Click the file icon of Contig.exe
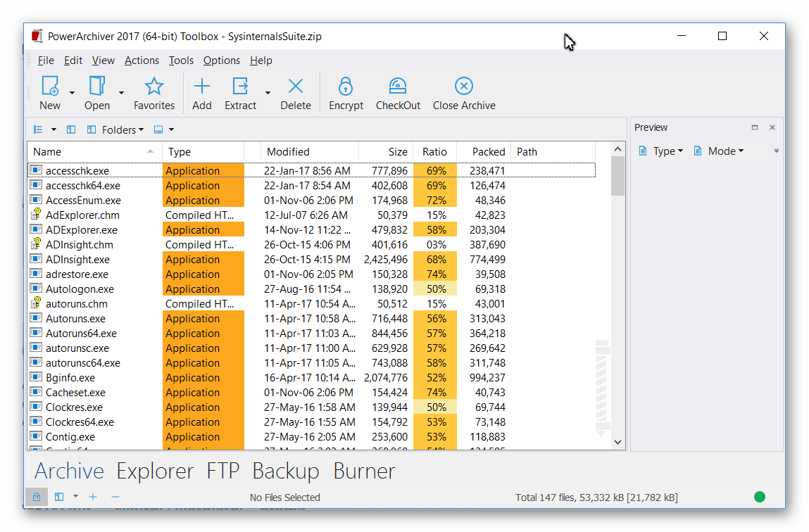Screen dimensions: 809x532 tap(36, 436)
